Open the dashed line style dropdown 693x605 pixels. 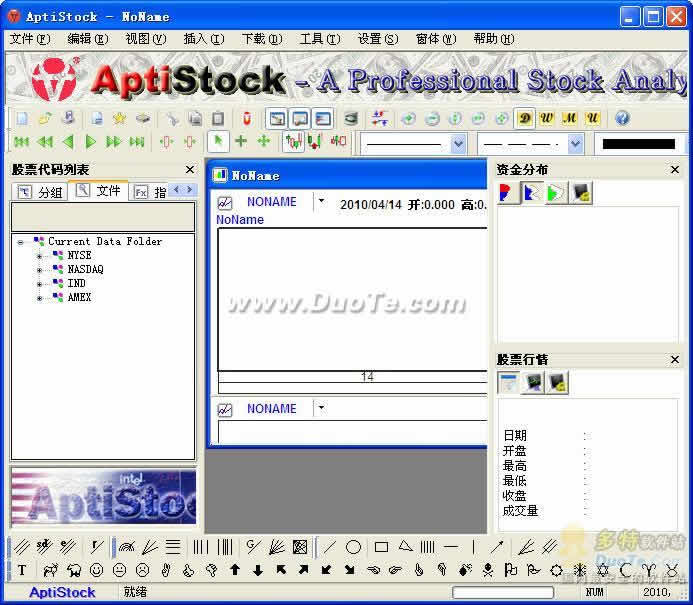[x=575, y=143]
